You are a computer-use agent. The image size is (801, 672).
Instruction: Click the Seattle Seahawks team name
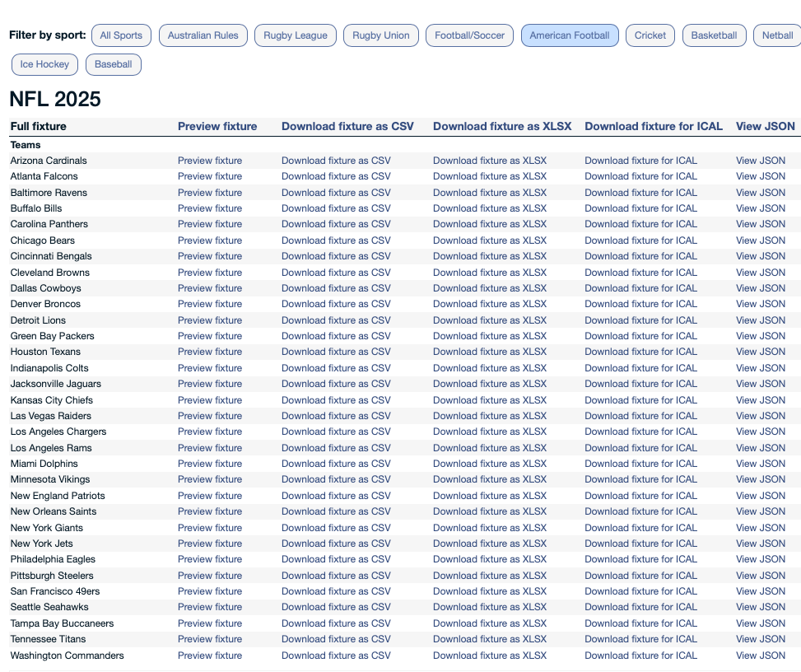49,607
